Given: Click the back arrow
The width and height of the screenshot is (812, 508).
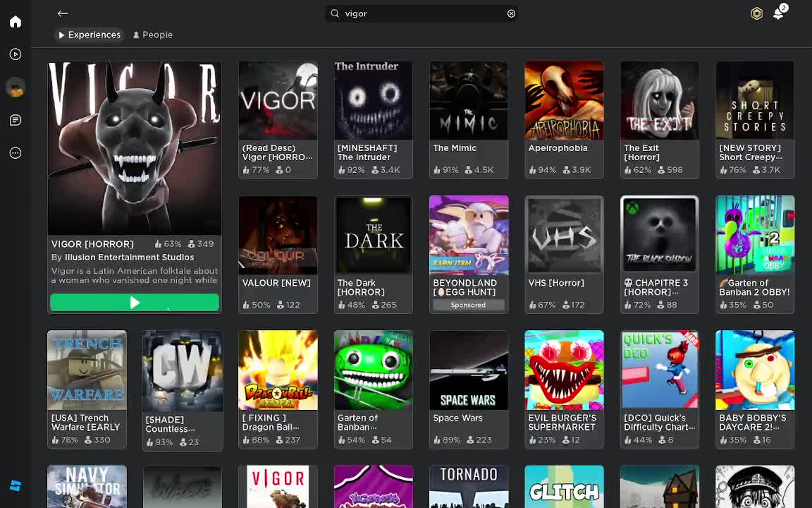Looking at the screenshot, I should tap(63, 13).
